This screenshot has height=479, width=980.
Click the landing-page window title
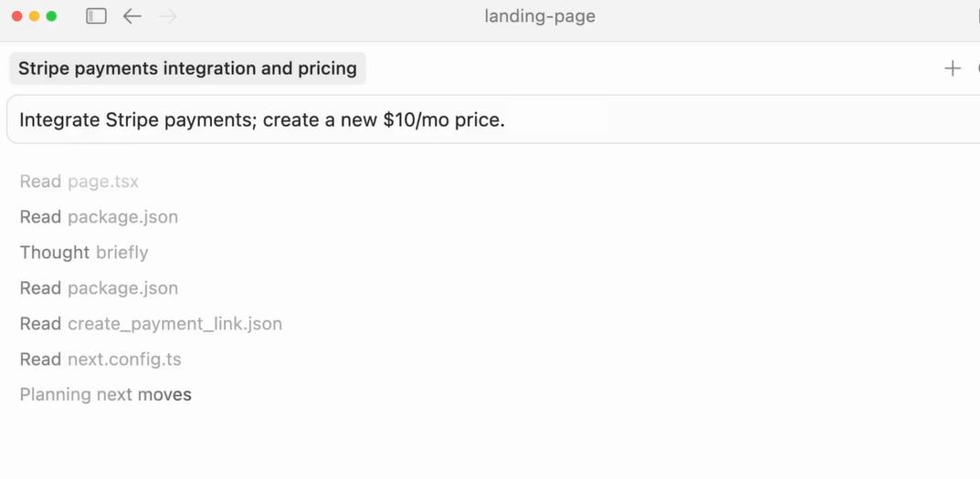click(540, 16)
